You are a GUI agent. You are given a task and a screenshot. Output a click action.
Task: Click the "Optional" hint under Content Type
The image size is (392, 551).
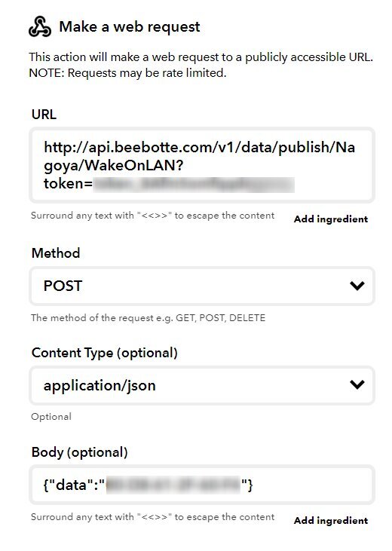pyautogui.click(x=51, y=417)
